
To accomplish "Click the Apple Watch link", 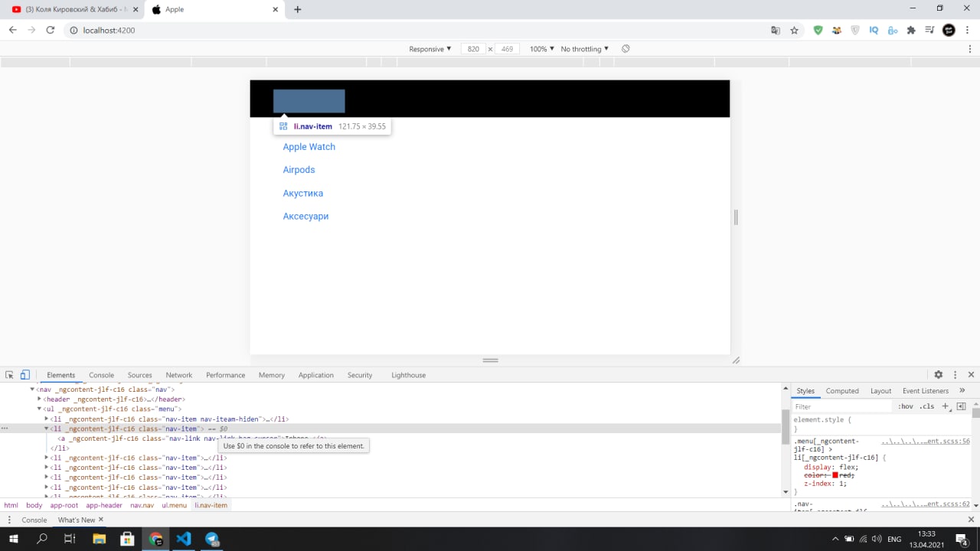I will point(309,147).
